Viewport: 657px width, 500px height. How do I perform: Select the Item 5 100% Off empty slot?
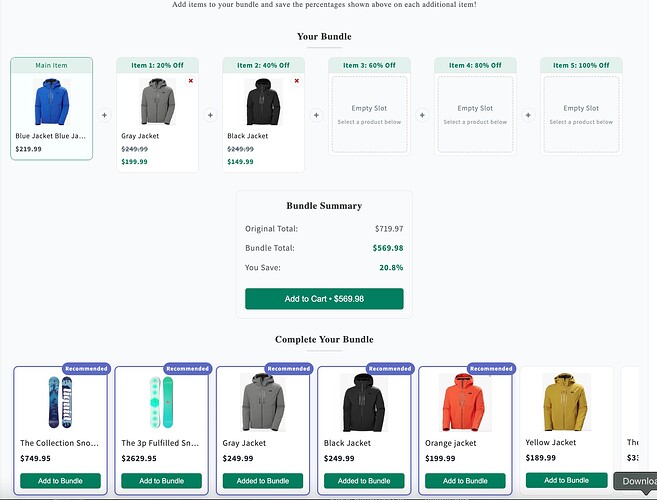click(x=581, y=114)
